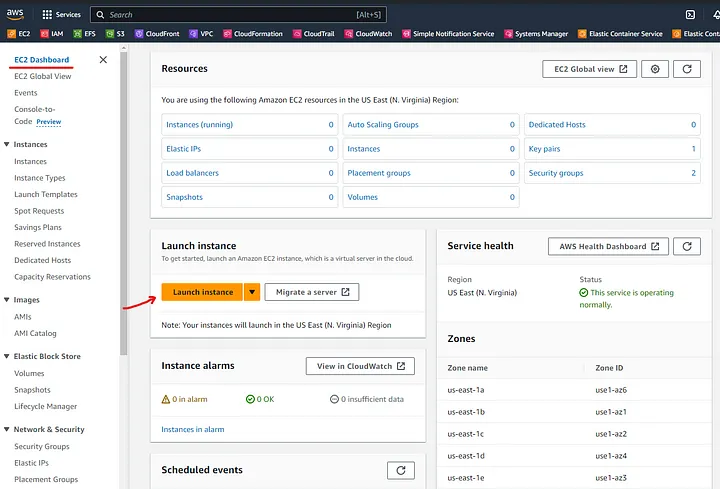Open Resources settings gear icon
The width and height of the screenshot is (720, 489).
(655, 69)
